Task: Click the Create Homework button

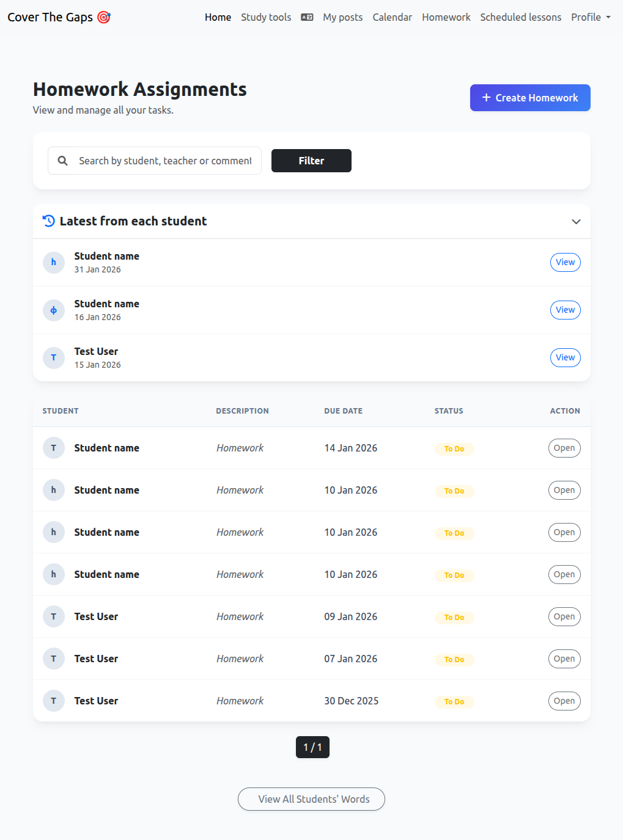Action: [529, 97]
